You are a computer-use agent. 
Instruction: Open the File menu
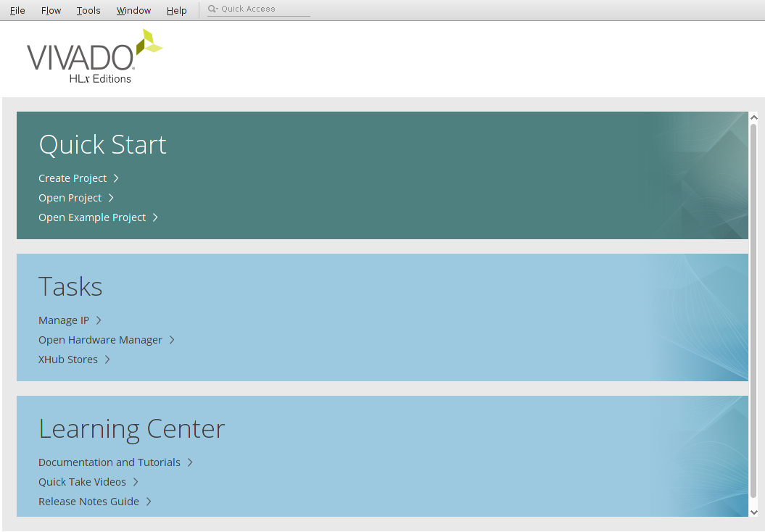(17, 10)
